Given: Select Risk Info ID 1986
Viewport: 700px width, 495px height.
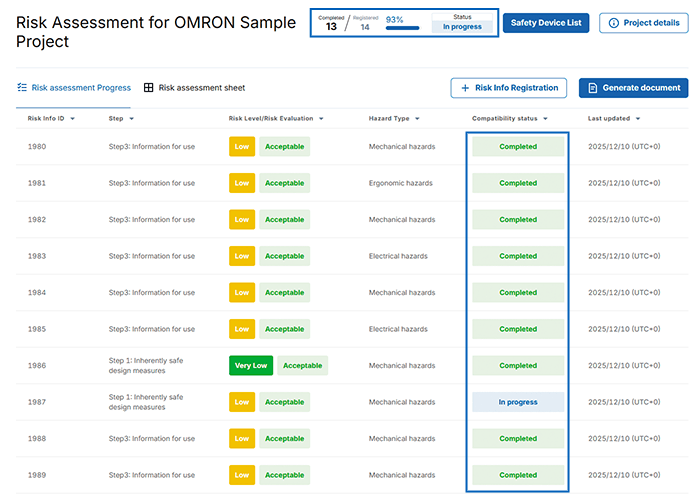Looking at the screenshot, I should pos(37,366).
